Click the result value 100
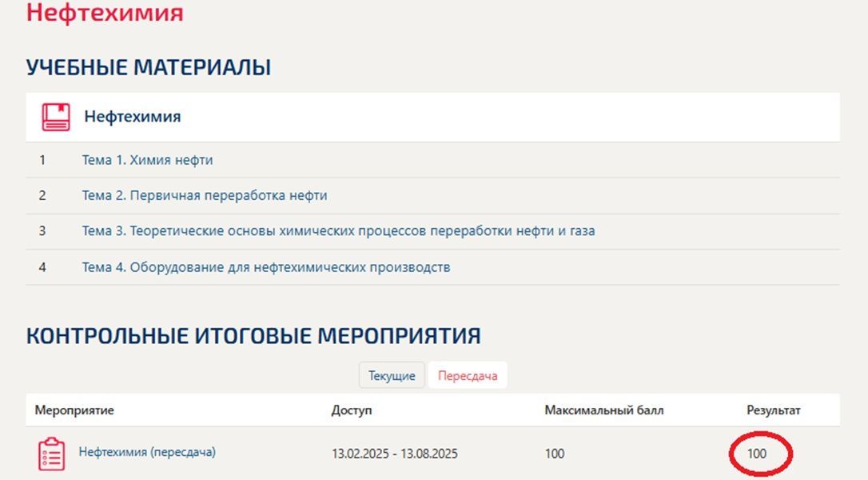This screenshot has width=868, height=480. [x=757, y=454]
